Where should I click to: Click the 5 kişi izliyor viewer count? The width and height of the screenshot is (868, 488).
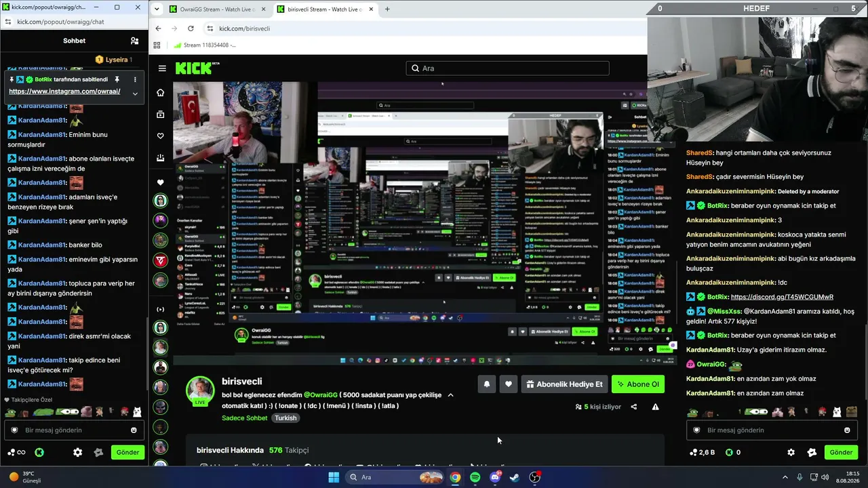tap(598, 407)
